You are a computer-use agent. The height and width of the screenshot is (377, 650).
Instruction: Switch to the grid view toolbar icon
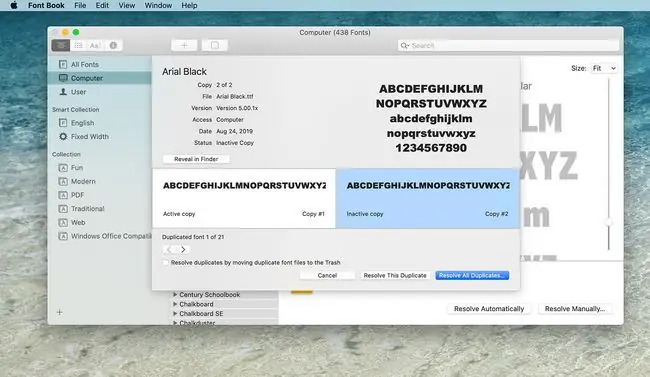78,45
